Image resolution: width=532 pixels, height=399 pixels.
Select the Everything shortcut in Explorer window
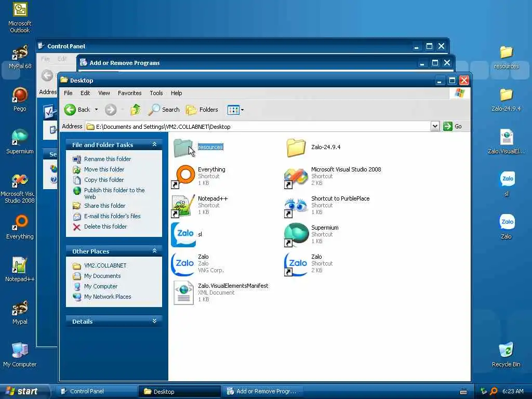coord(198,177)
